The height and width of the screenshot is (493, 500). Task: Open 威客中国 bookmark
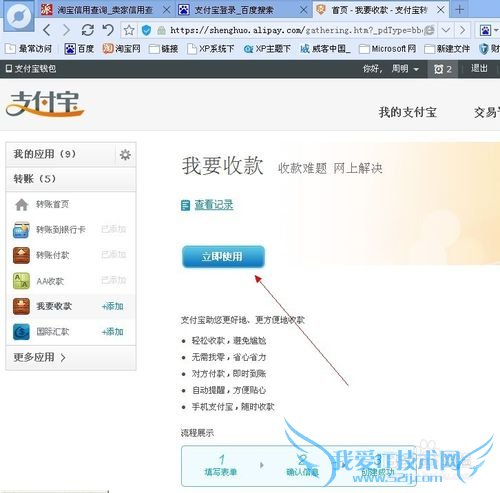point(325,49)
